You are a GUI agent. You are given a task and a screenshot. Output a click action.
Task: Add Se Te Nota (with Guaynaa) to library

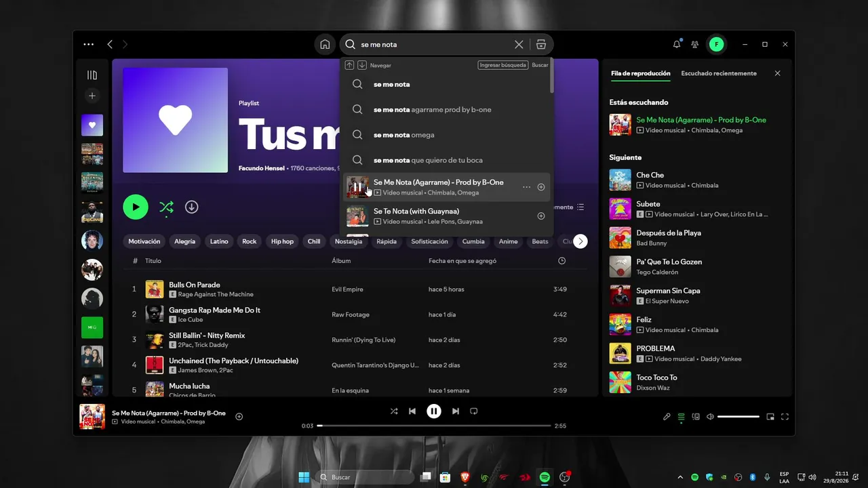[541, 216]
